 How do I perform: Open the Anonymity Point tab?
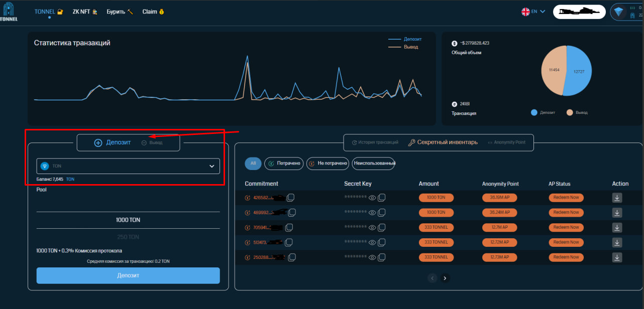pos(506,142)
